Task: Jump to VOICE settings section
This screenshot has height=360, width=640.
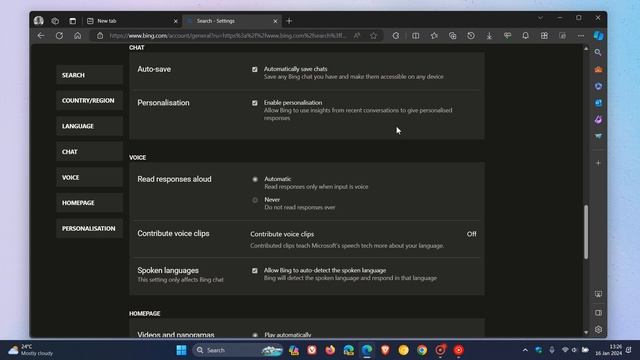Action: [x=89, y=178]
